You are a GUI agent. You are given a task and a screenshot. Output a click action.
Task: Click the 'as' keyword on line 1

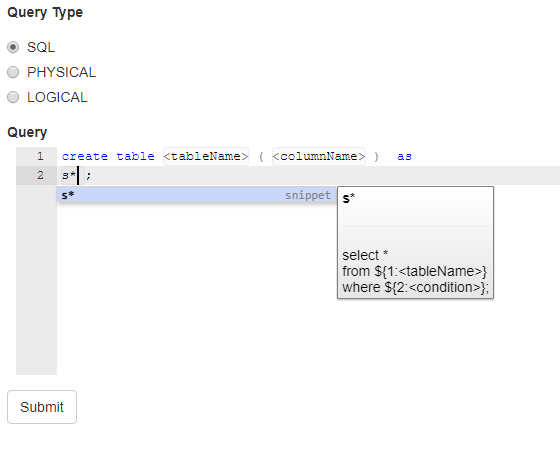click(x=405, y=156)
